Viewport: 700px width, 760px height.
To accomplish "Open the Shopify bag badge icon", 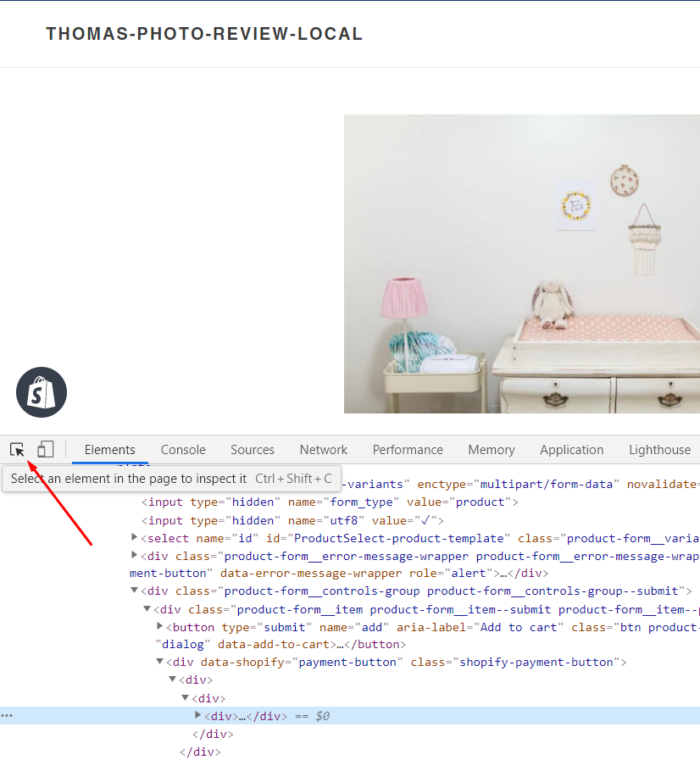I will click(42, 392).
